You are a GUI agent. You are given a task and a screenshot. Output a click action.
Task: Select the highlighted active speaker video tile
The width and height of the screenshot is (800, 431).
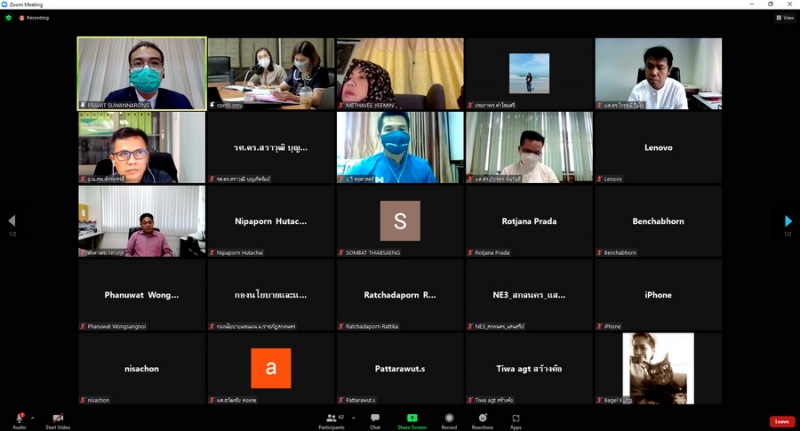[x=142, y=73]
